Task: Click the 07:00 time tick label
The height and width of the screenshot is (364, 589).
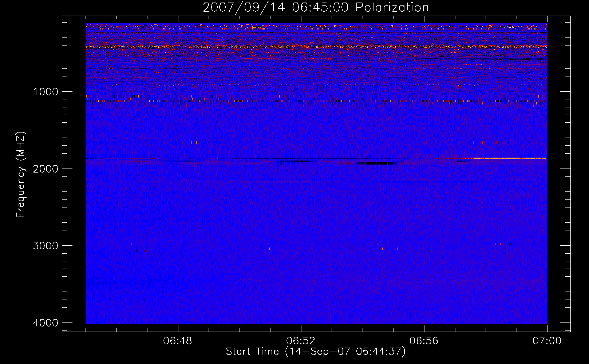Action: [547, 341]
